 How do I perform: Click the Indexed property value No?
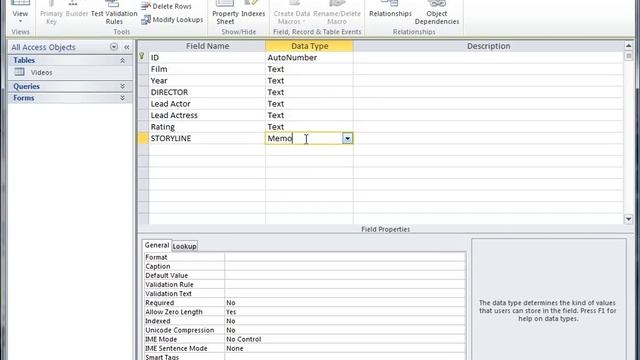point(345,321)
